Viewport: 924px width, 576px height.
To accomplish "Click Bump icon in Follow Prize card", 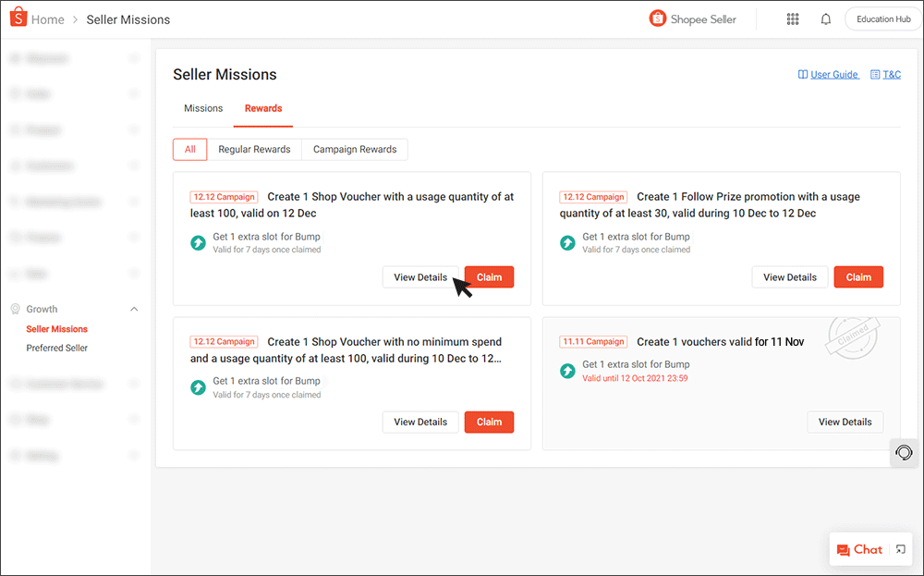I will (x=567, y=242).
